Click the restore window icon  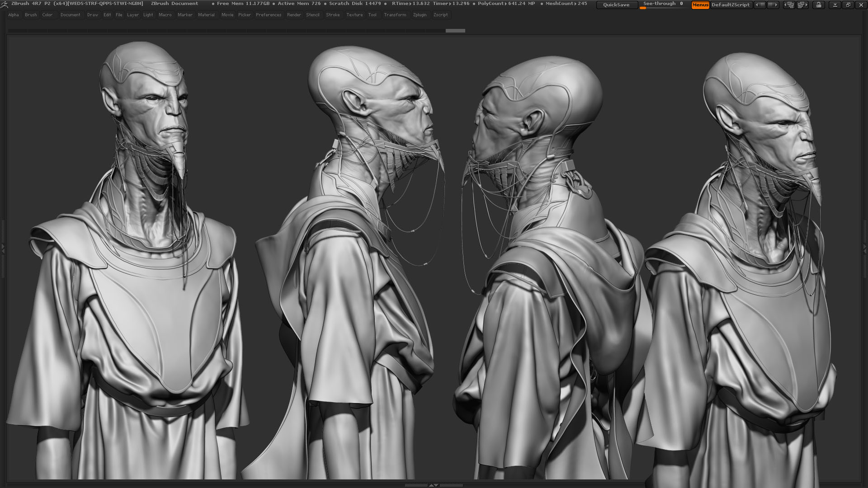(x=848, y=5)
